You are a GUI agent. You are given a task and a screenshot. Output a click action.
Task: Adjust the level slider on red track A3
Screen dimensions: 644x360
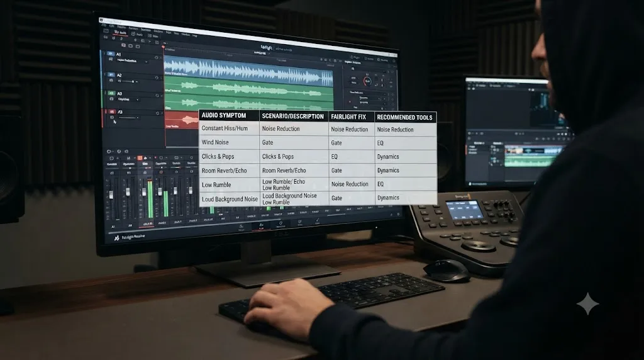(x=128, y=118)
